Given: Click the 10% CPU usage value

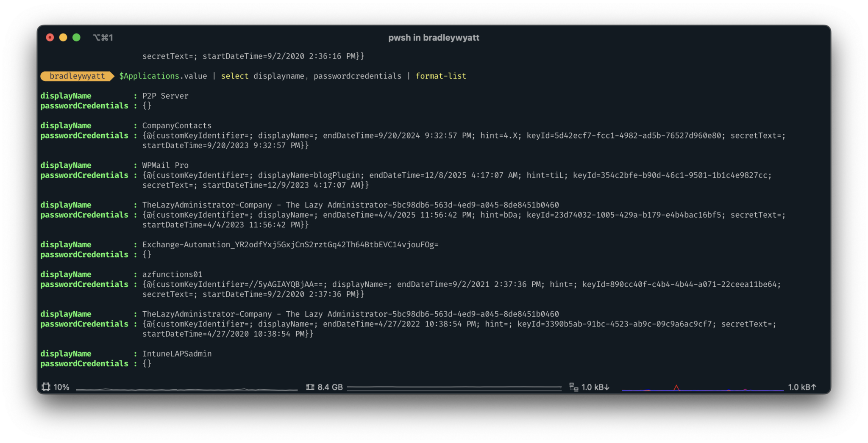Looking at the screenshot, I should point(61,387).
